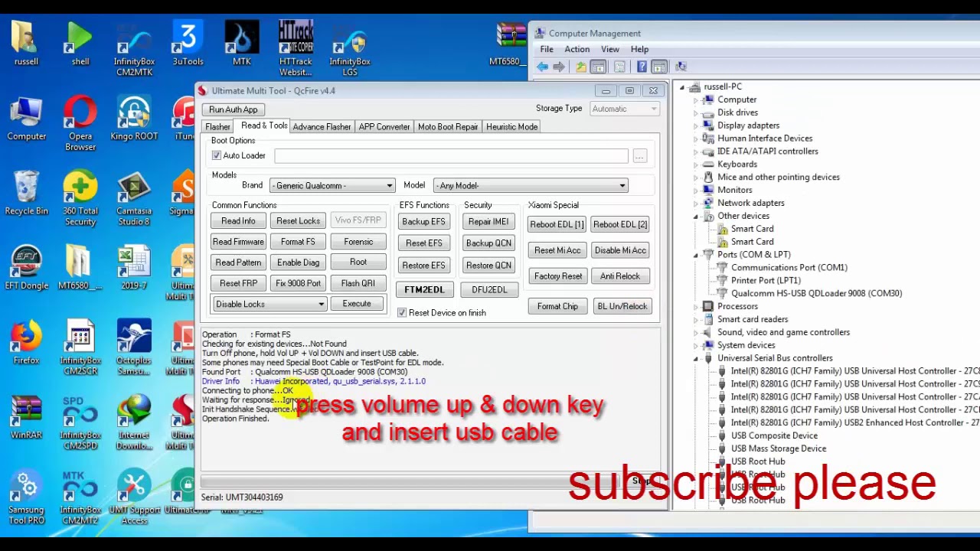This screenshot has width=980, height=551.
Task: Launch WinRAR desktop shortcut
Action: pyautogui.click(x=26, y=417)
